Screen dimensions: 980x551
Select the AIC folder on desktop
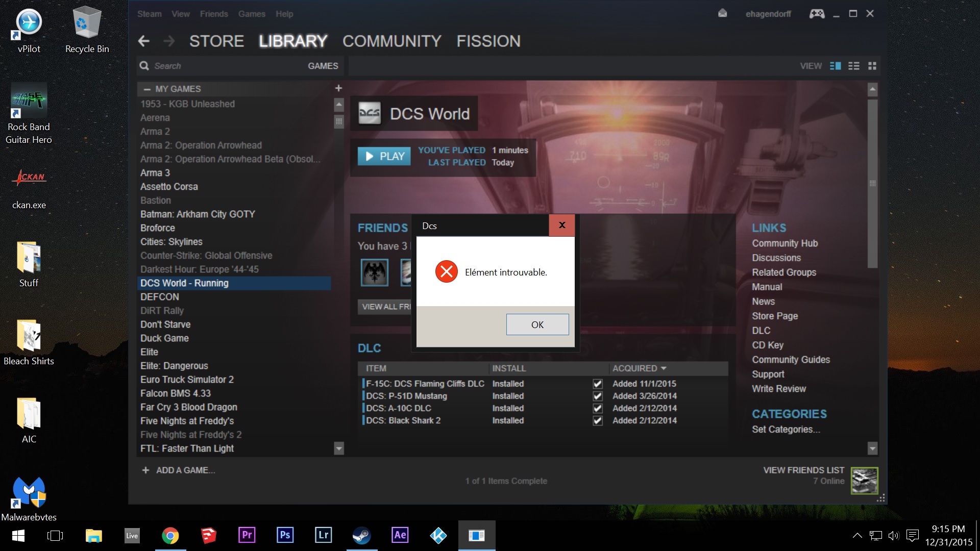(29, 420)
